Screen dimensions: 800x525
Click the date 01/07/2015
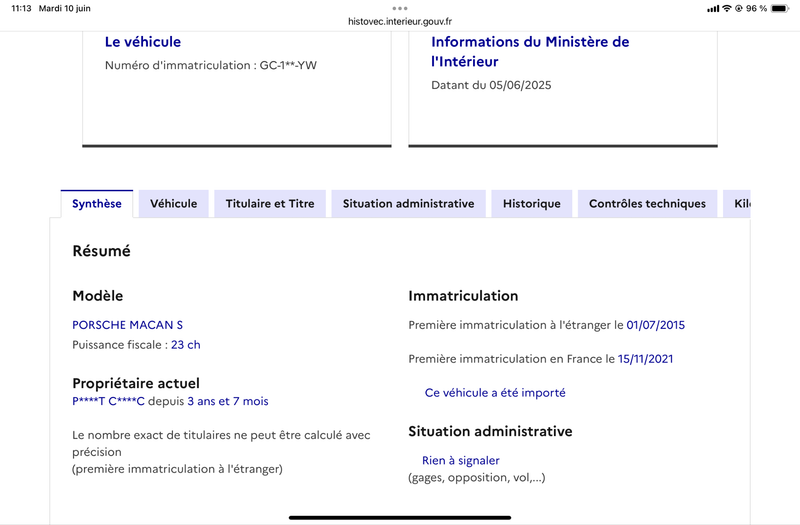pos(656,325)
